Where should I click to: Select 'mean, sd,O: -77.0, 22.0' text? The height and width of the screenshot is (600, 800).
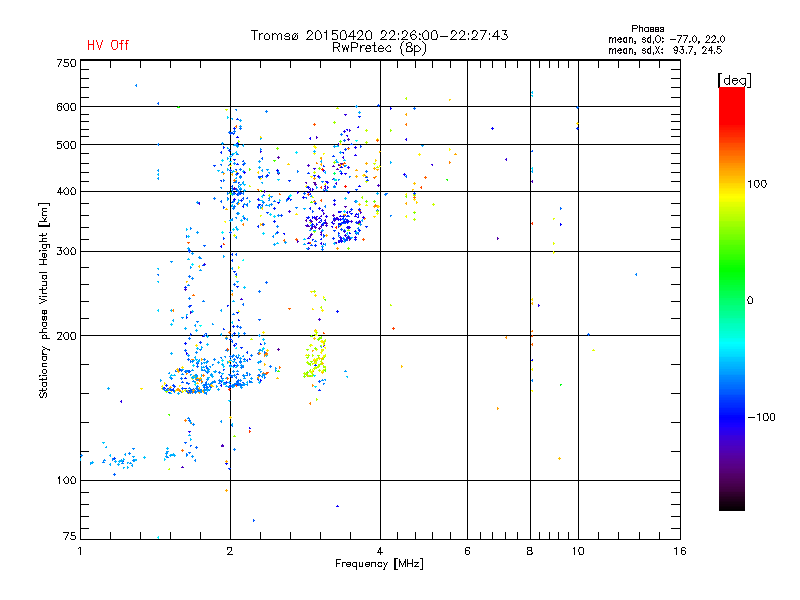click(667, 39)
